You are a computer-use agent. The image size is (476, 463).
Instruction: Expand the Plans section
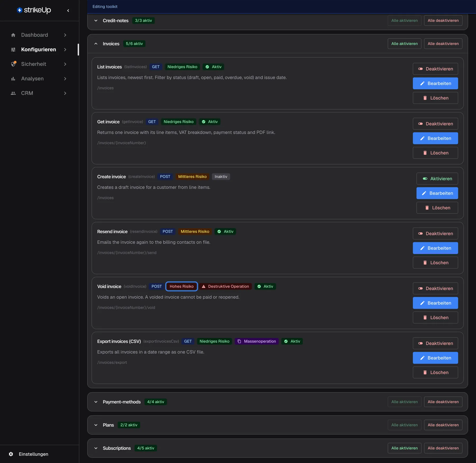coord(96,425)
